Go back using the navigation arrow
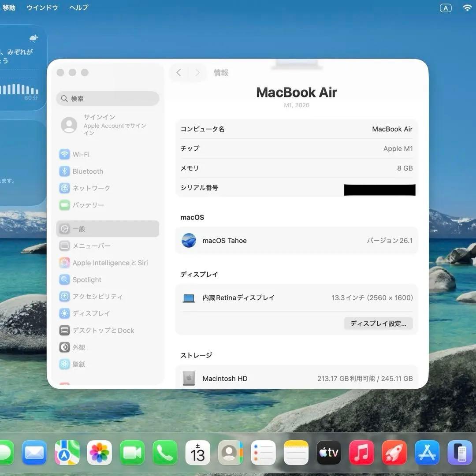Viewport: 476px width, 476px height. (178, 72)
